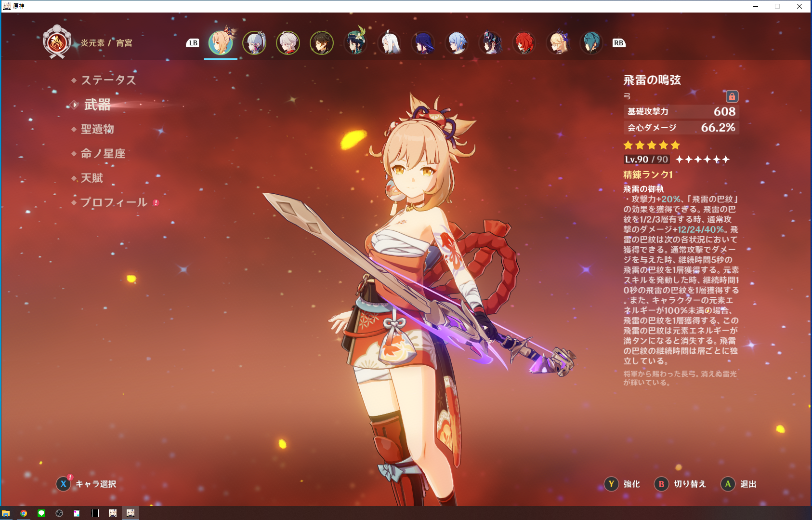Image resolution: width=812 pixels, height=520 pixels.
Task: Click the Lv.90 / 90 level text
Action: point(646,160)
